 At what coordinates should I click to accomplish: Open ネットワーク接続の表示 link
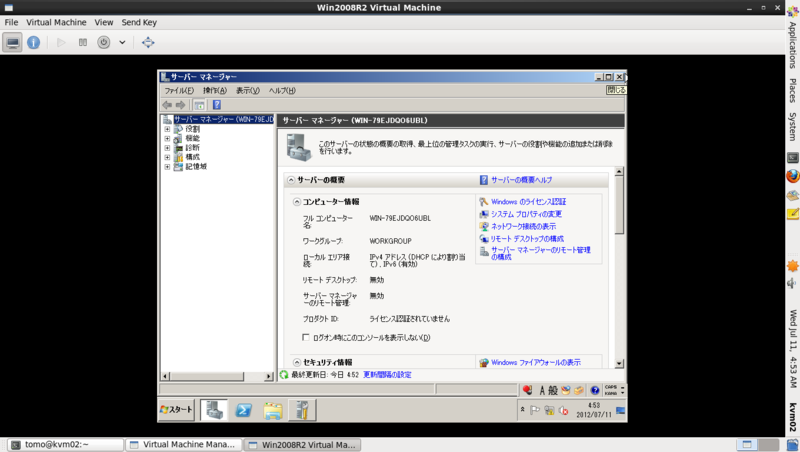pos(523,227)
